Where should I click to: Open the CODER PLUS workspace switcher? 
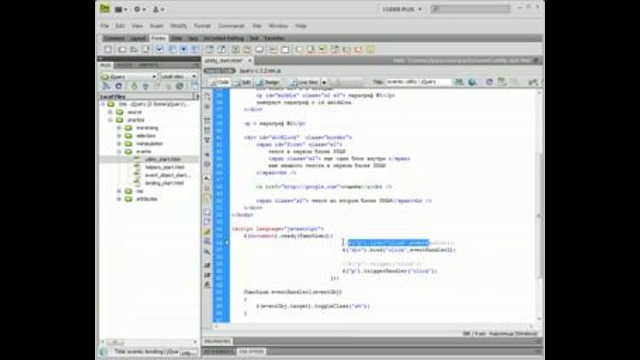(402, 9)
